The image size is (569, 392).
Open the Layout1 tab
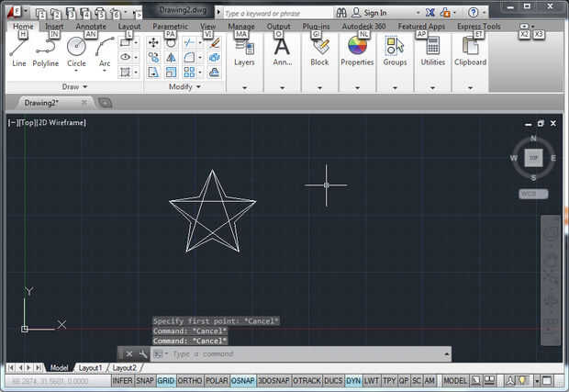tap(90, 367)
